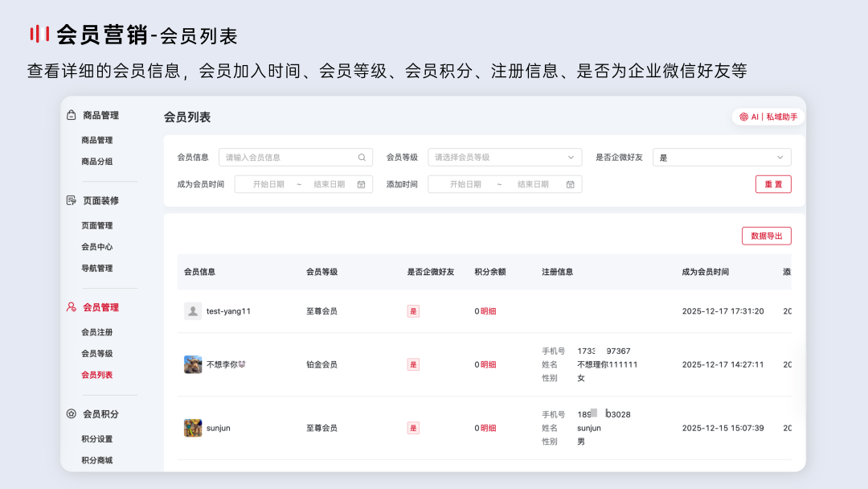Screen dimensions: 868x489
Task: Select 导航管理 in the sidebar menu
Action: (96, 268)
